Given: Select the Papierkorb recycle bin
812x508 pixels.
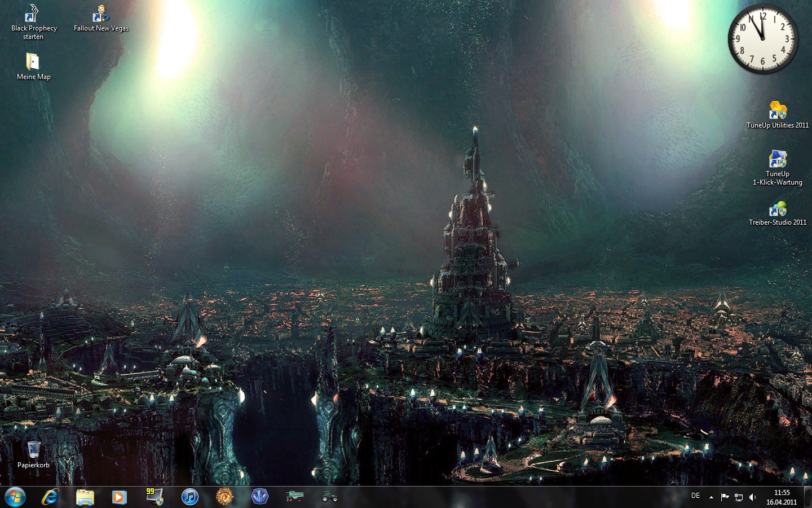Looking at the screenshot, I should tap(33, 450).
